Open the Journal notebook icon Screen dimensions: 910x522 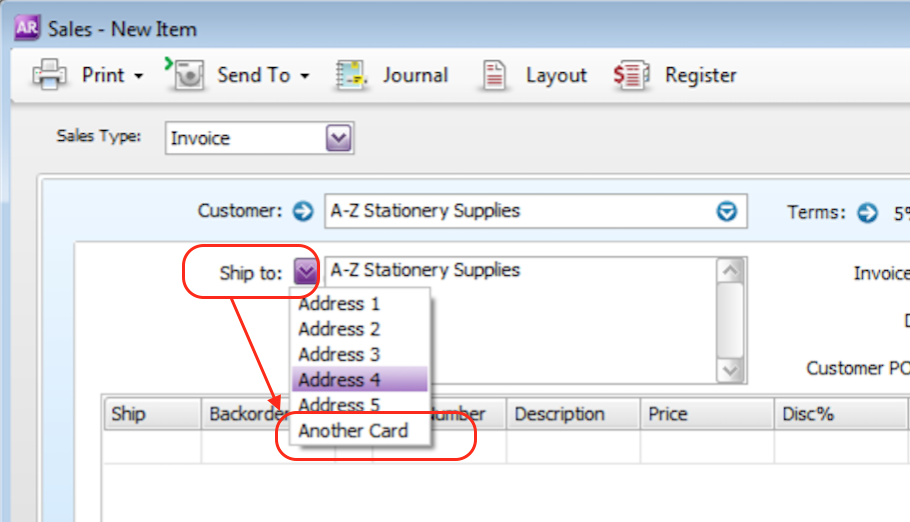[x=351, y=75]
